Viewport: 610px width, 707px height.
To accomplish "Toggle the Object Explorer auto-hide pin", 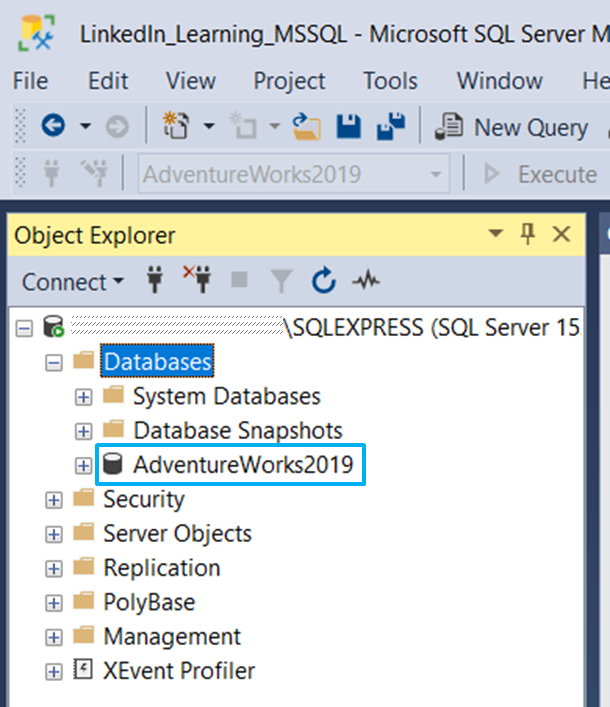I will pos(527,234).
